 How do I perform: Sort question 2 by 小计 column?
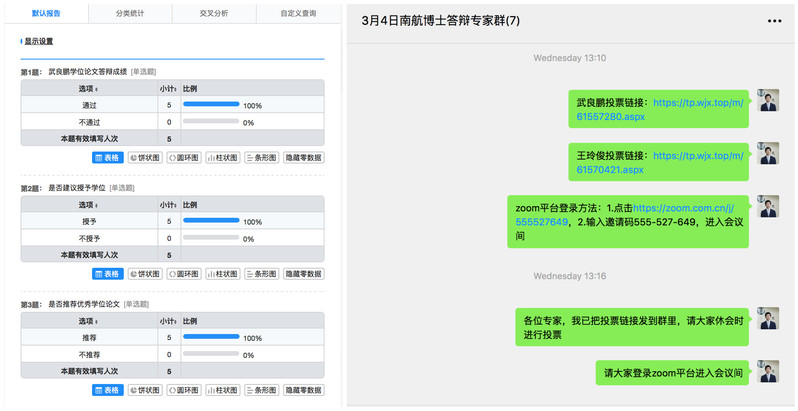169,205
